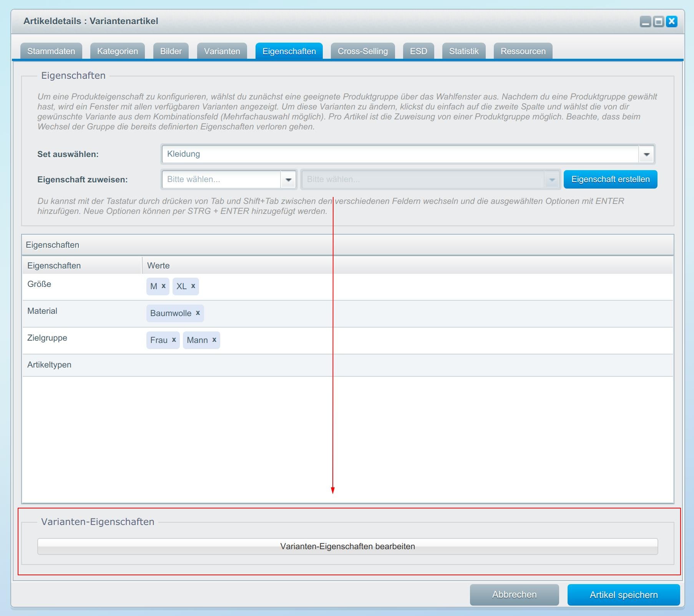Select the Varianten tab

tap(222, 51)
